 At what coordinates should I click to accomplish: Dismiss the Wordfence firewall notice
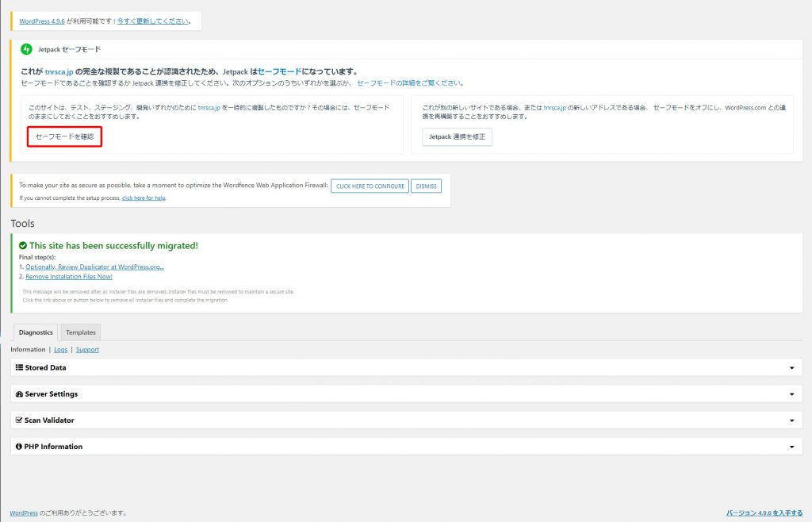pos(426,186)
